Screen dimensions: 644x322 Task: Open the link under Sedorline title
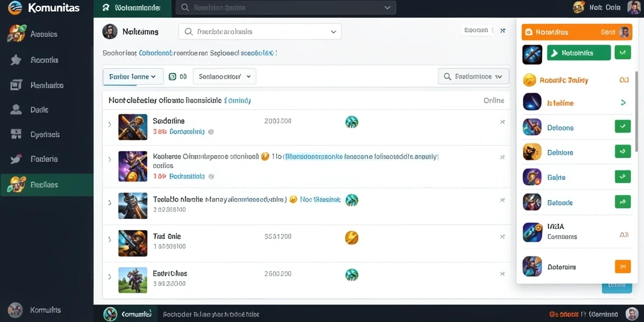(x=187, y=132)
